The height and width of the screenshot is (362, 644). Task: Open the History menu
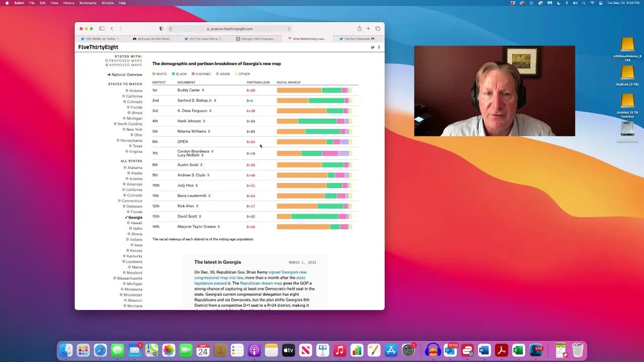[x=69, y=3]
